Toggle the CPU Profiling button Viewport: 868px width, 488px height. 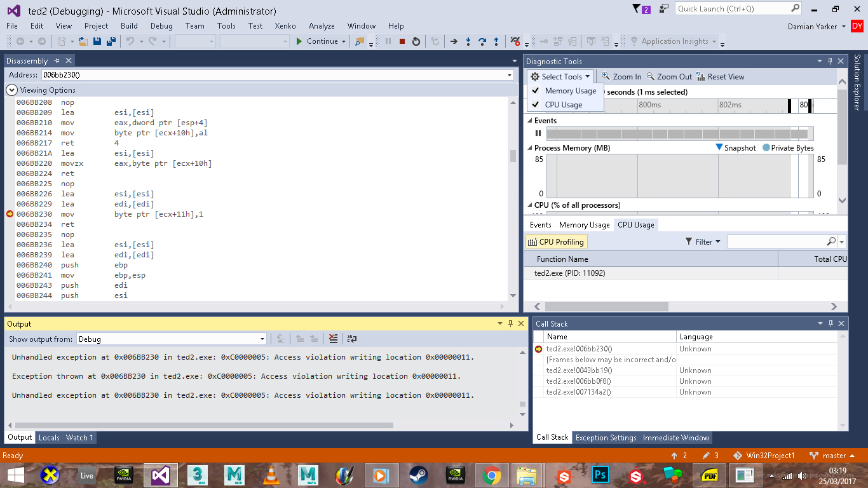pyautogui.click(x=555, y=242)
